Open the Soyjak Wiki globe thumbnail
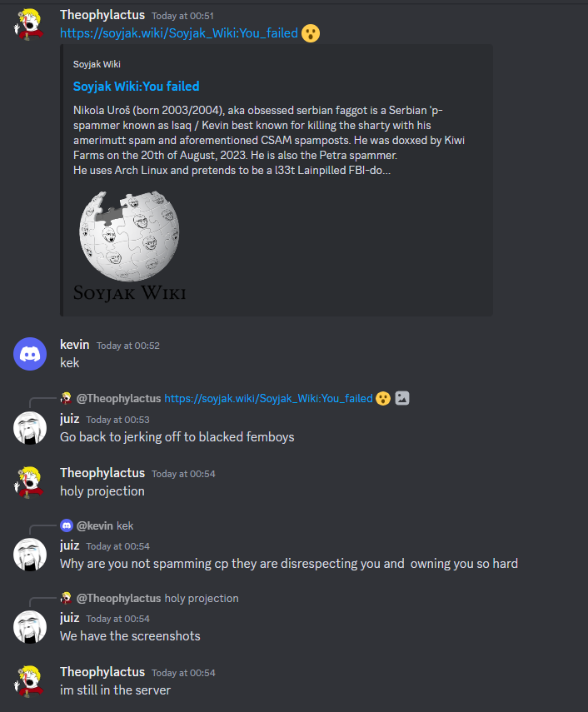The width and height of the screenshot is (588, 712). 129,246
